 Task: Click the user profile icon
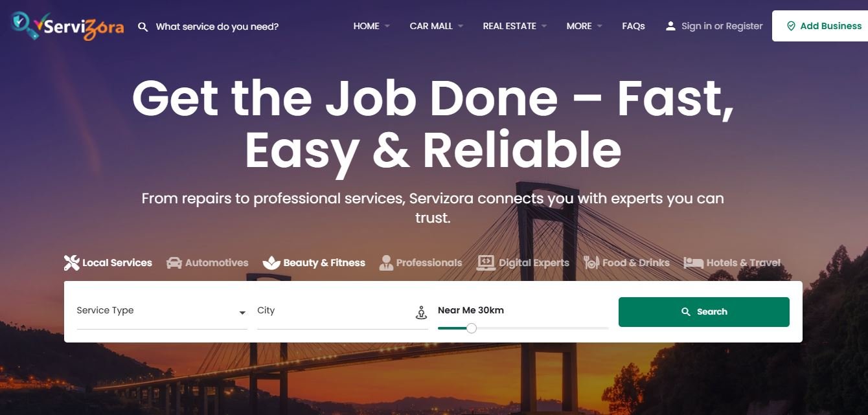coord(670,26)
